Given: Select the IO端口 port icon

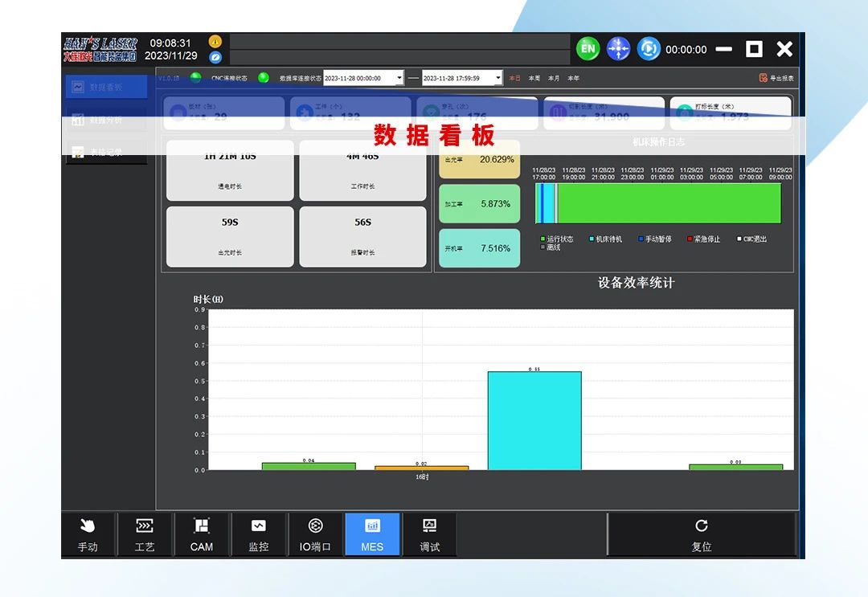Looking at the screenshot, I should (315, 534).
